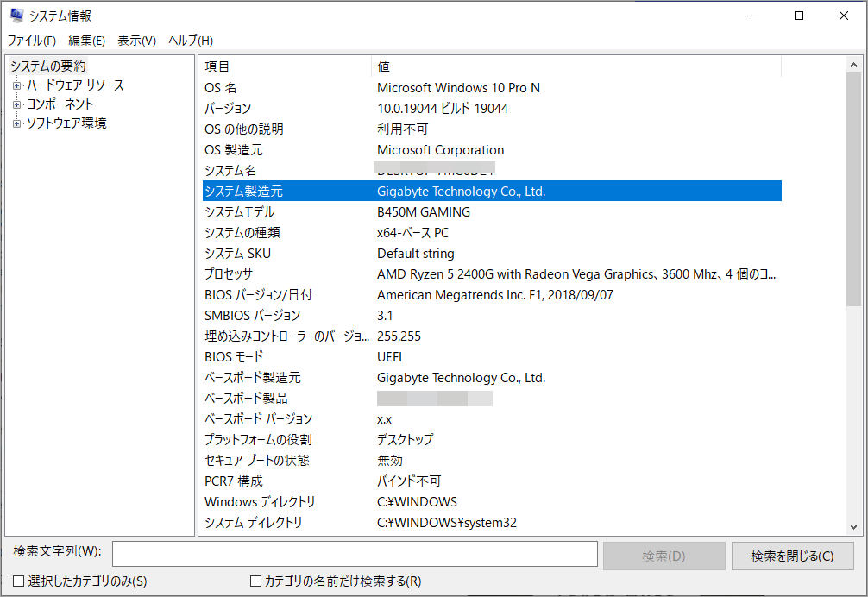Select the PCR7 構成 row
The height and width of the screenshot is (597, 868).
(492, 481)
